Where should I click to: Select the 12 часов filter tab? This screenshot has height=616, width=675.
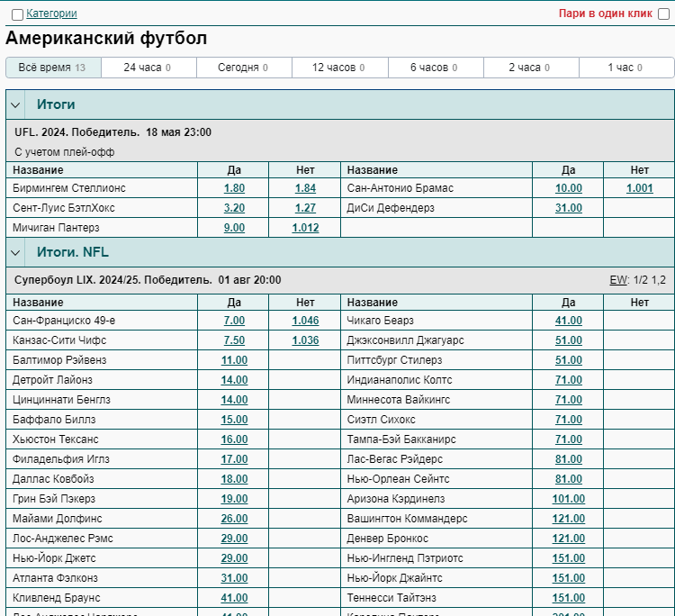[340, 68]
